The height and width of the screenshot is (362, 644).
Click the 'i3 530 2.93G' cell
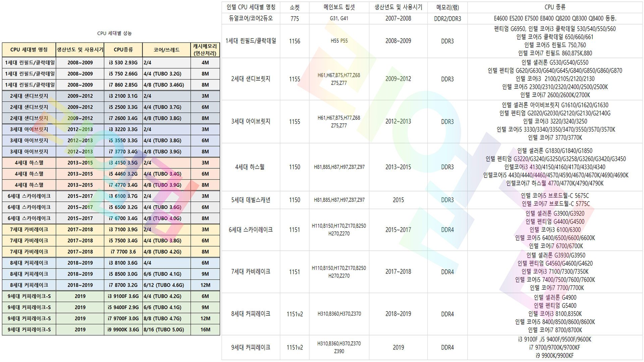pyautogui.click(x=123, y=63)
